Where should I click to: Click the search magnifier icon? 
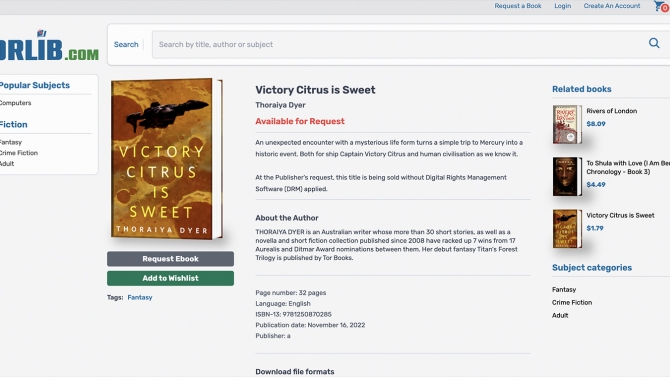click(654, 43)
